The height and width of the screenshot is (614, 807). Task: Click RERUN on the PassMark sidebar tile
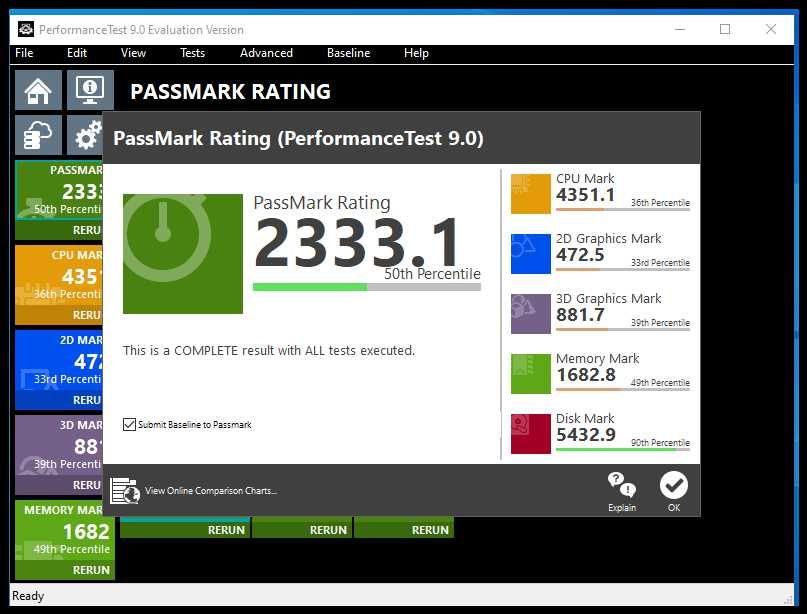(86, 230)
